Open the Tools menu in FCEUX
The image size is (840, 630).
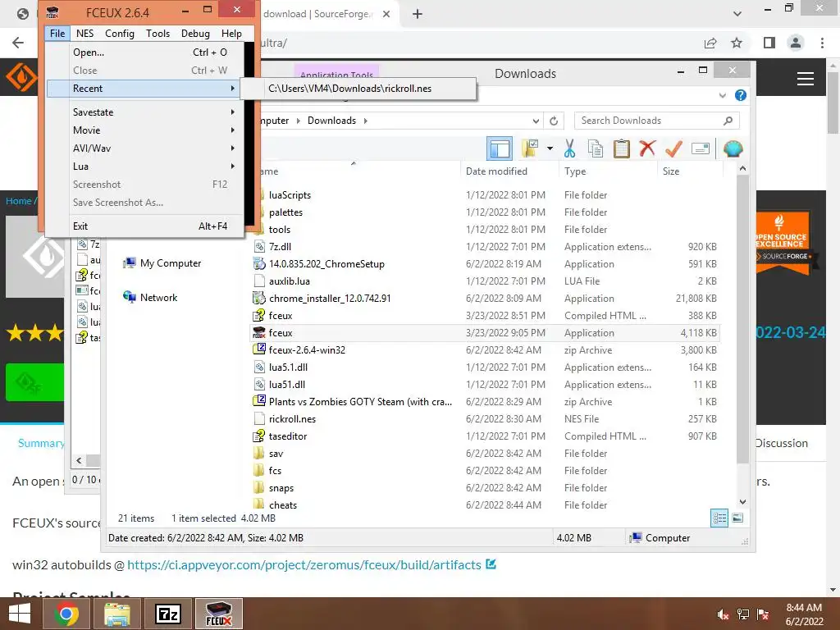click(157, 33)
